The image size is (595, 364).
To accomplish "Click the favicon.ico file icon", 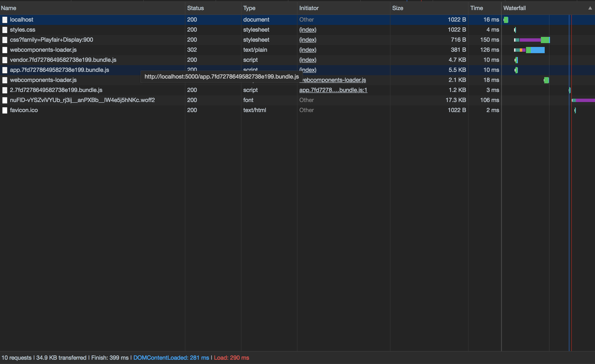I will (x=5, y=110).
